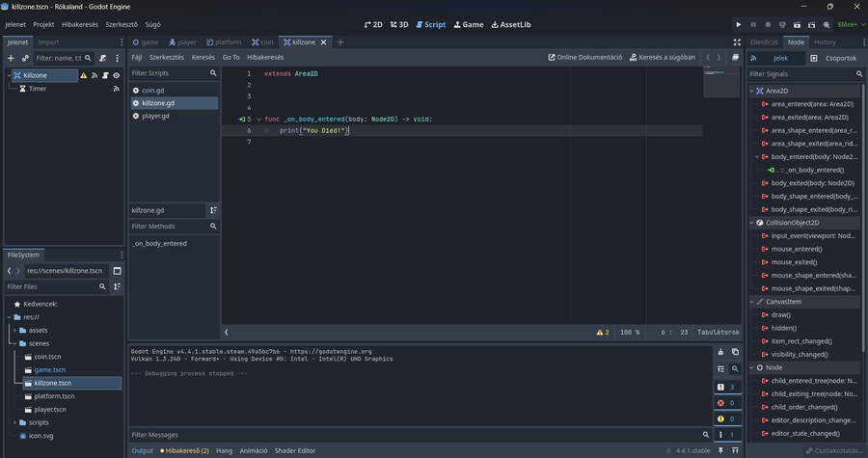
Task: Clear the output with the broom icon
Action: 720,352
